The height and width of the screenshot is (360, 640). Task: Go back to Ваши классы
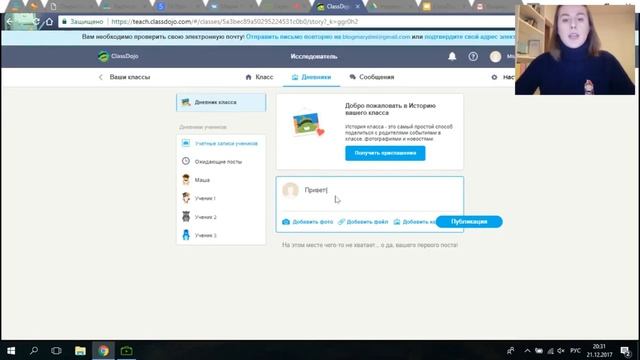click(x=124, y=77)
